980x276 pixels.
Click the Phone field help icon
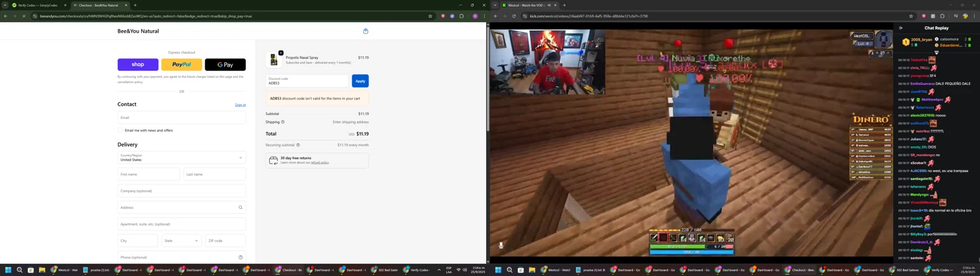(240, 257)
